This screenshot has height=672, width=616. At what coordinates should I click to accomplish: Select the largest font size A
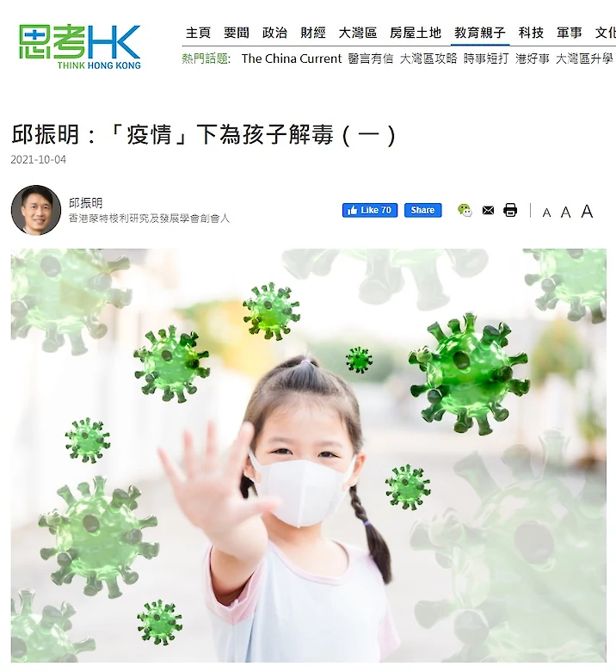pyautogui.click(x=587, y=212)
